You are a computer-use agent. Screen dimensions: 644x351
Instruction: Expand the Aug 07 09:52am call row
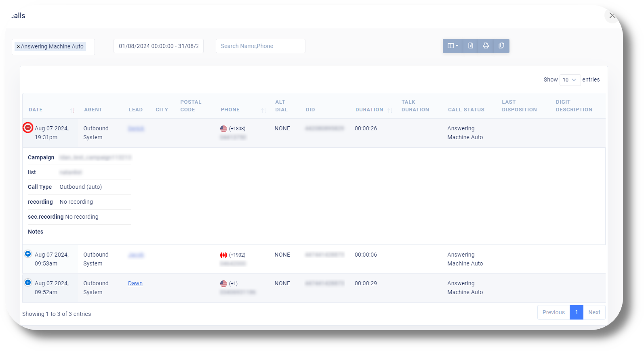(28, 282)
